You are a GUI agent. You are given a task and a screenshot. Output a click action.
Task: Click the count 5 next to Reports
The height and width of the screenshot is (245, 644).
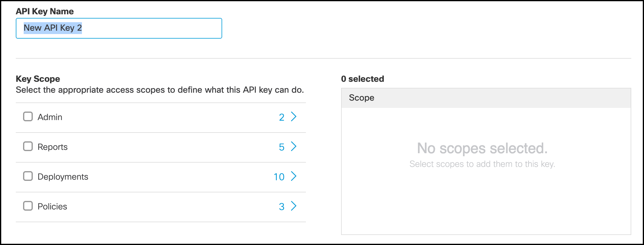pyautogui.click(x=281, y=147)
